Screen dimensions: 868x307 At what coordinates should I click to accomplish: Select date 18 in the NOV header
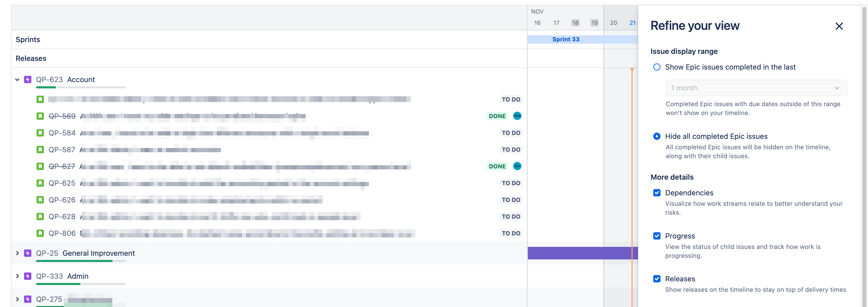(575, 22)
